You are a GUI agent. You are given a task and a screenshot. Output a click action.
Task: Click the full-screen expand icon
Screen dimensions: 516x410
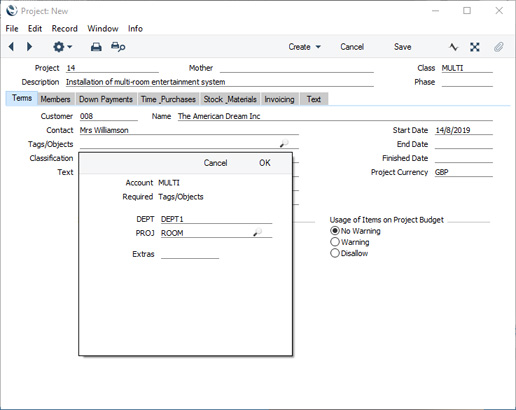click(x=475, y=47)
